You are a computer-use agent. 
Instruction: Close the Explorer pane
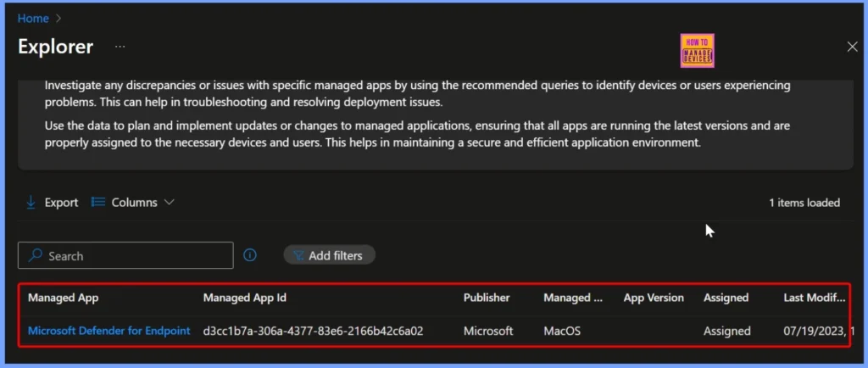click(853, 47)
